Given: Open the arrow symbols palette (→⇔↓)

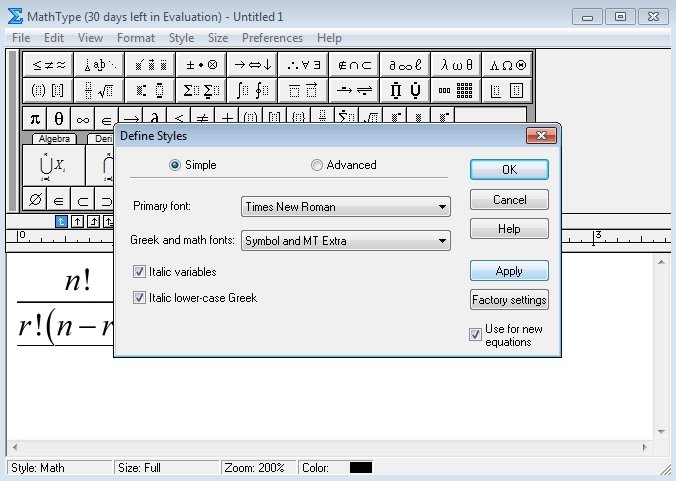Looking at the screenshot, I should [252, 65].
